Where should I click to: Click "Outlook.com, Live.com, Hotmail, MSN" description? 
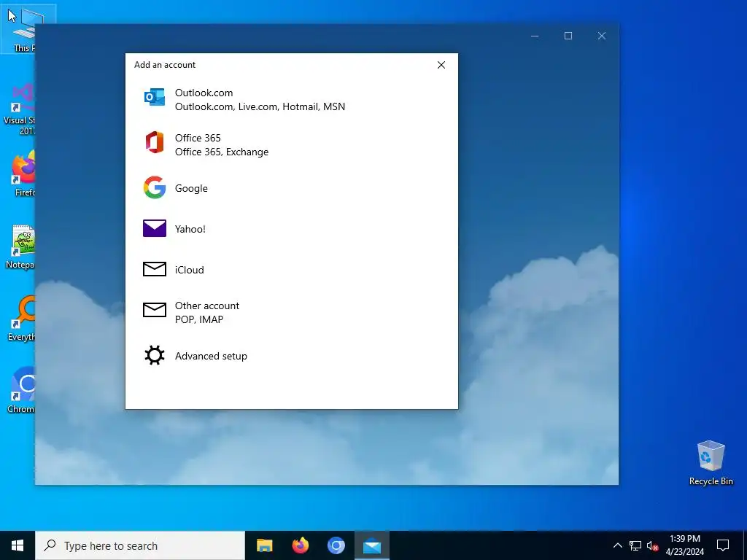tap(260, 106)
